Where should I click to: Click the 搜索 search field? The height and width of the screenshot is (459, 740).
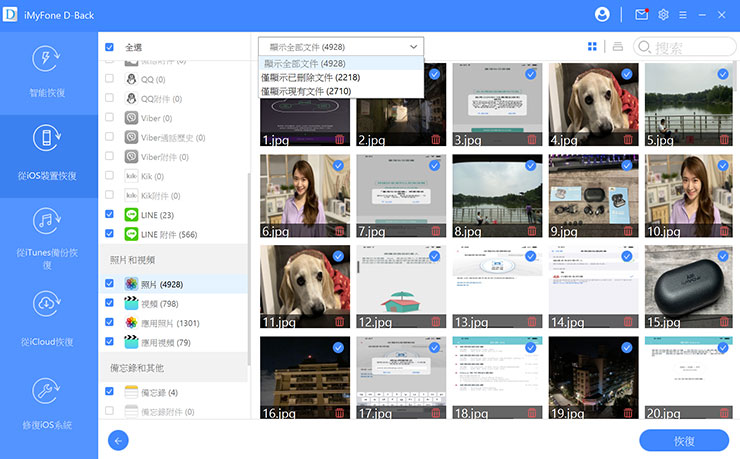click(x=692, y=47)
